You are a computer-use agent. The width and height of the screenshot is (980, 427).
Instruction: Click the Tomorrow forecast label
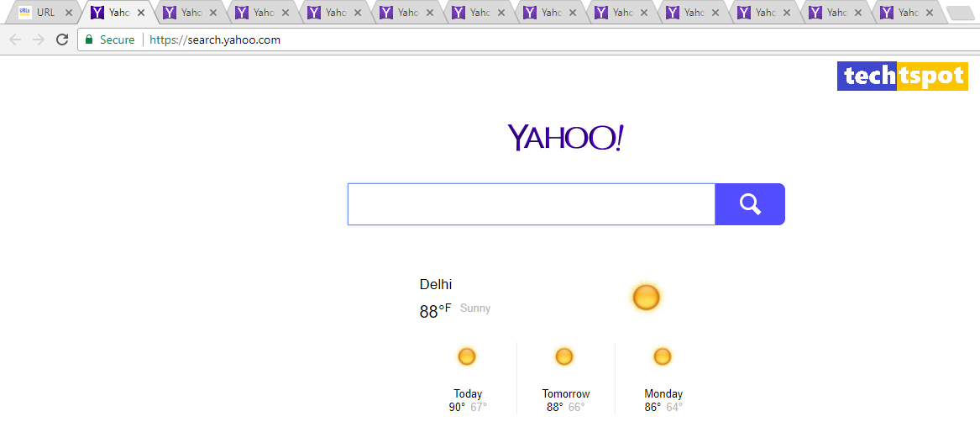coord(566,394)
